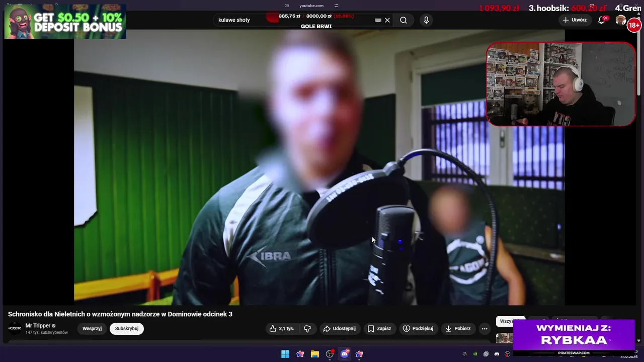Viewport: 644px width, 362px height.
Task: Click the browser address bar showing youtube.com
Action: click(x=311, y=6)
